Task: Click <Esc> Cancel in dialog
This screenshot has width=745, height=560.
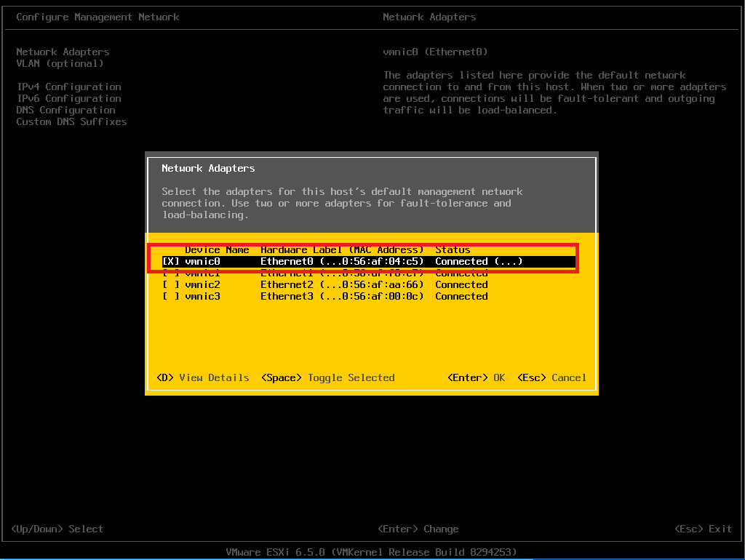Action: [x=551, y=377]
